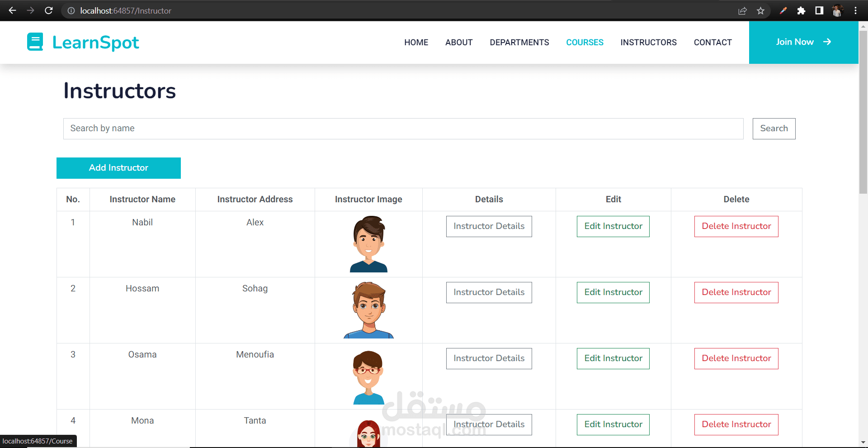Viewport: 868px width, 448px height.
Task: Edit Instructor Nabil
Action: point(613,226)
